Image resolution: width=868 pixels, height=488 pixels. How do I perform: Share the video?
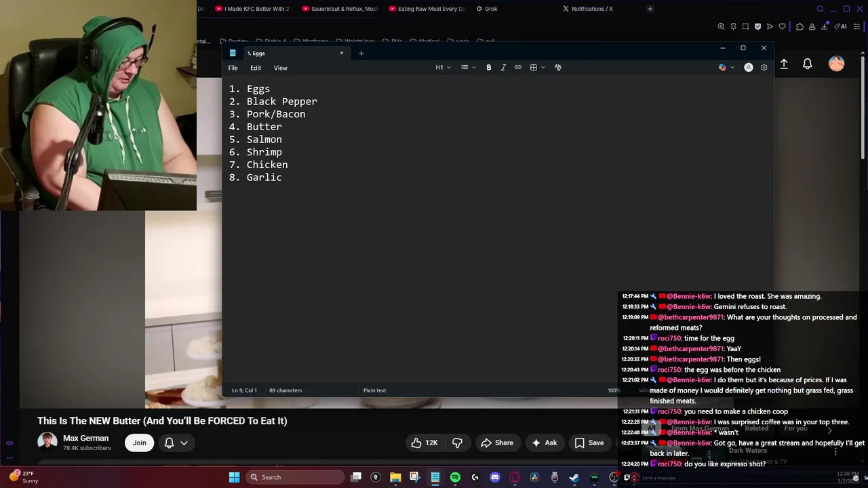point(497,443)
